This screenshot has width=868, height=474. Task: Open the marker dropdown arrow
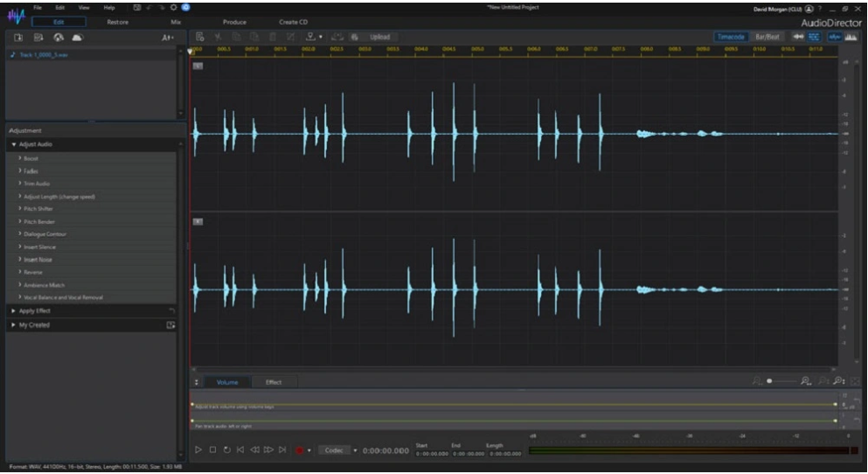pyautogui.click(x=321, y=37)
